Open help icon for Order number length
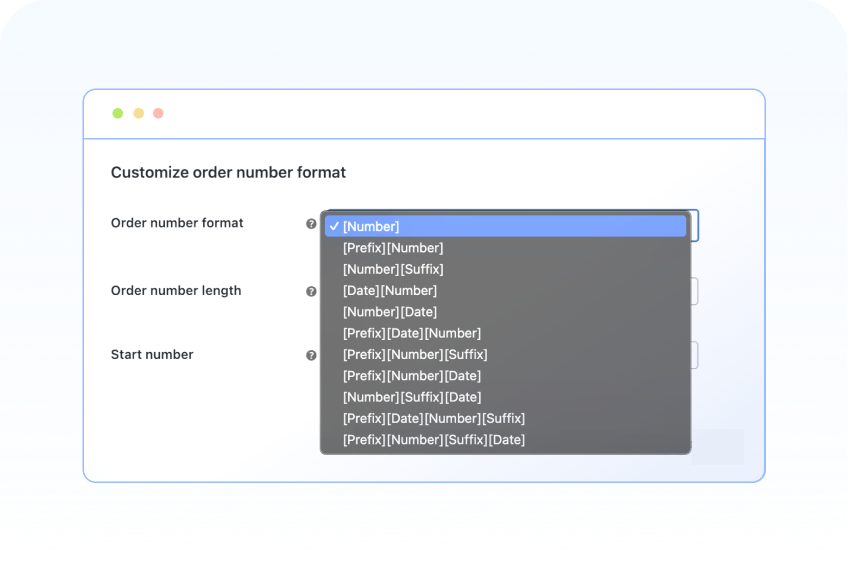 click(x=311, y=291)
